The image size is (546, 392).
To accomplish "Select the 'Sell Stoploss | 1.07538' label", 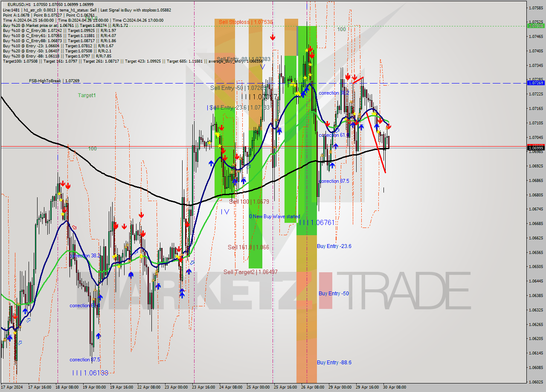I will pyautogui.click(x=246, y=22).
